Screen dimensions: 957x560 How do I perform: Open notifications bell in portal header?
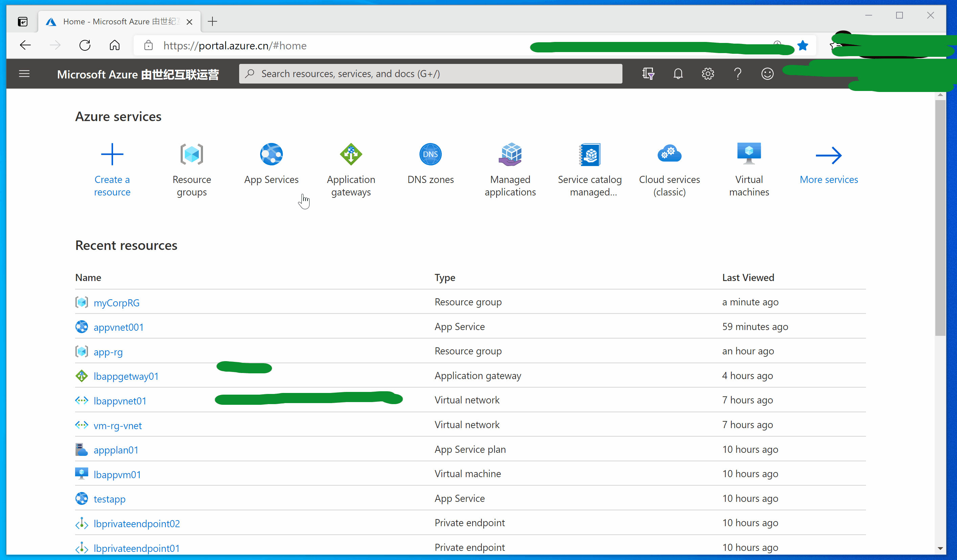pos(678,74)
